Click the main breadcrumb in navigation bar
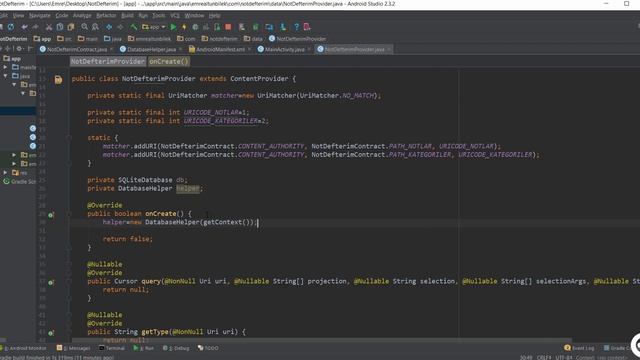 (88, 39)
